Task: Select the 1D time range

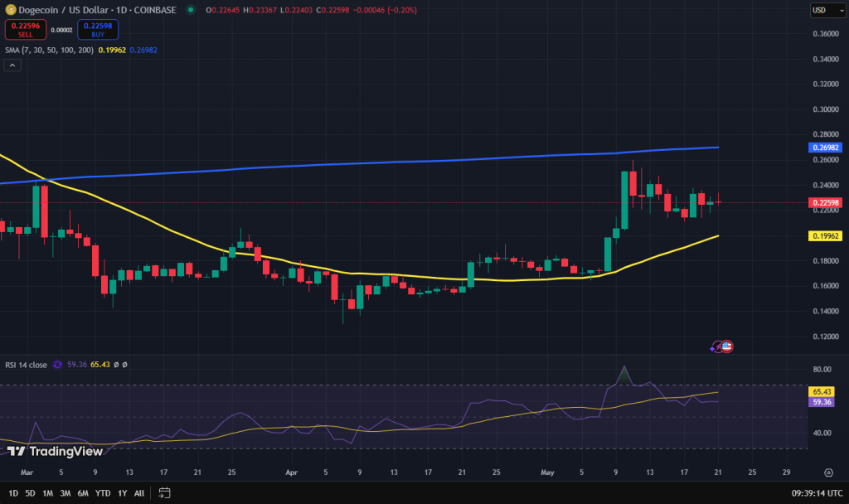Action: 13,493
